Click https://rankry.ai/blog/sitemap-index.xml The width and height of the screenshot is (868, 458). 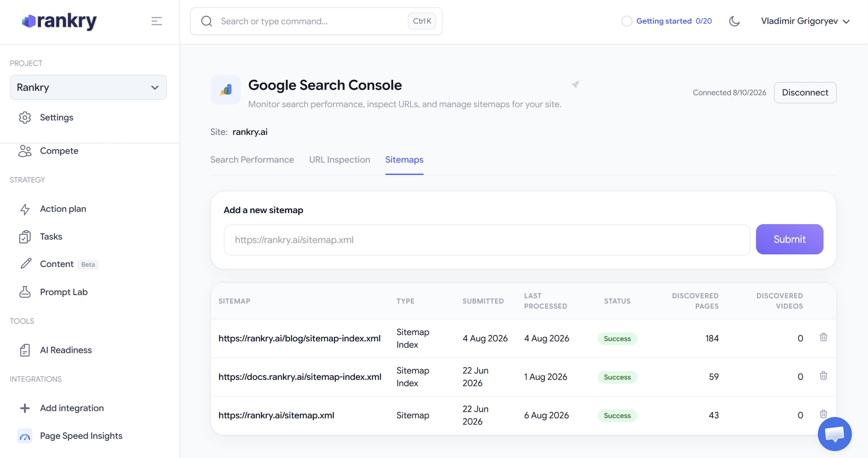(x=299, y=338)
